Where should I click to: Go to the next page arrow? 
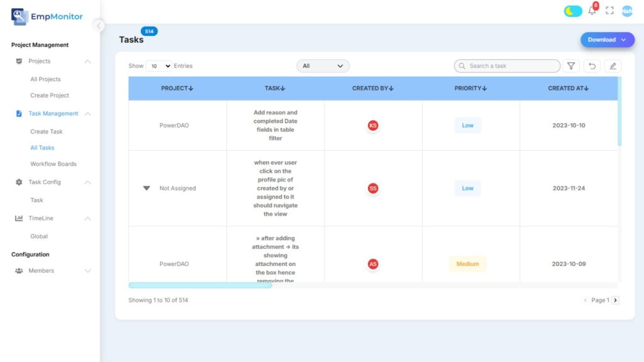point(615,300)
